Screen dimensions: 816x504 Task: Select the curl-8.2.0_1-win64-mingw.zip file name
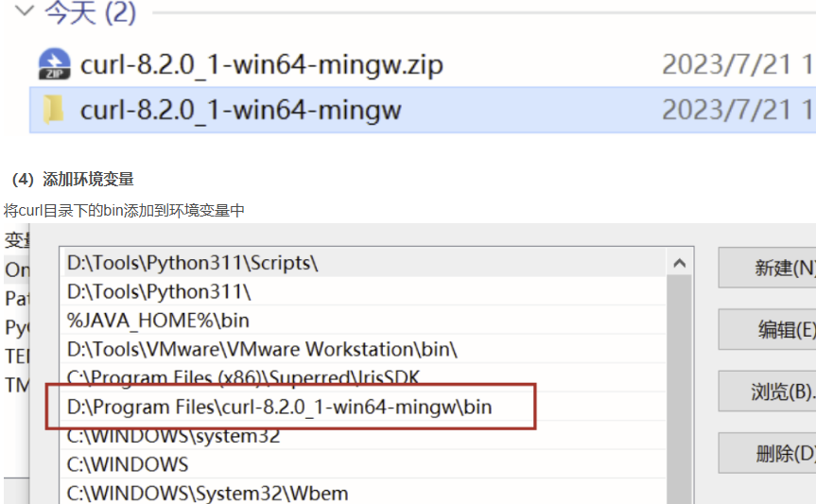[x=261, y=64]
